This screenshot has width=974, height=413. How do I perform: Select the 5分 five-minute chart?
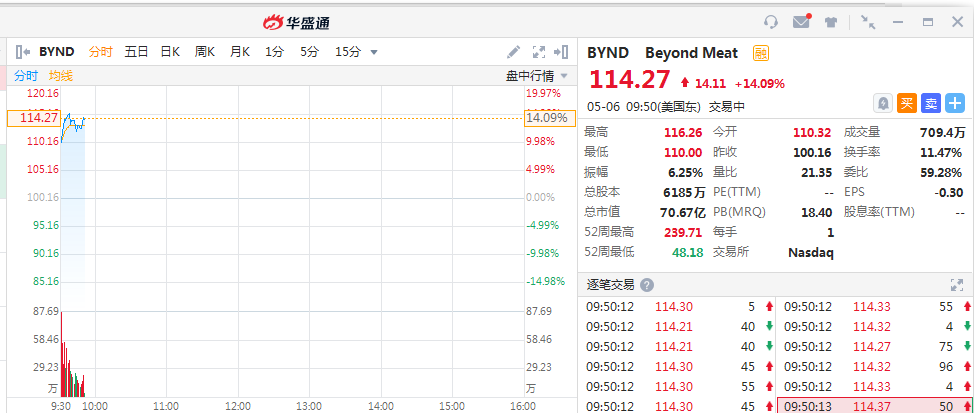(x=309, y=52)
